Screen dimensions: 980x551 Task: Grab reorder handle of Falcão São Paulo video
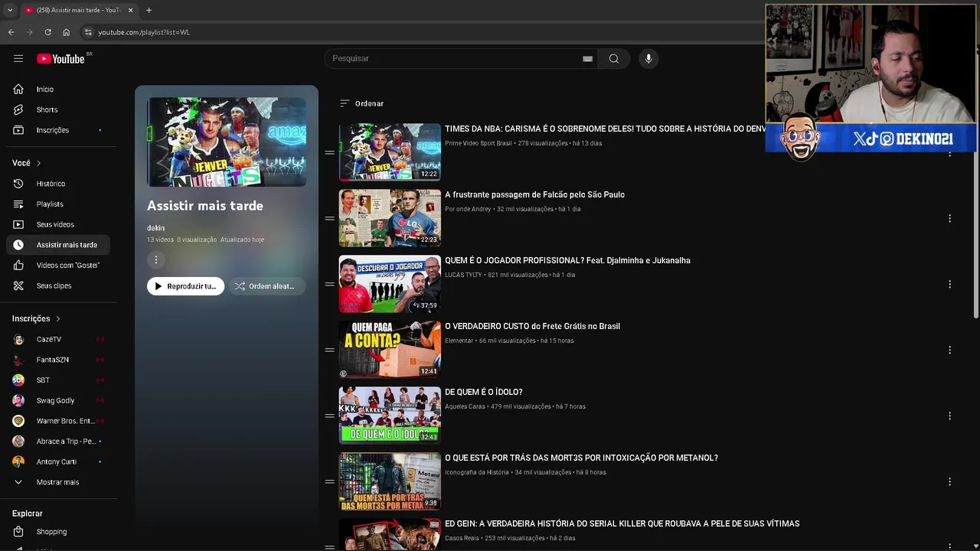[329, 219]
